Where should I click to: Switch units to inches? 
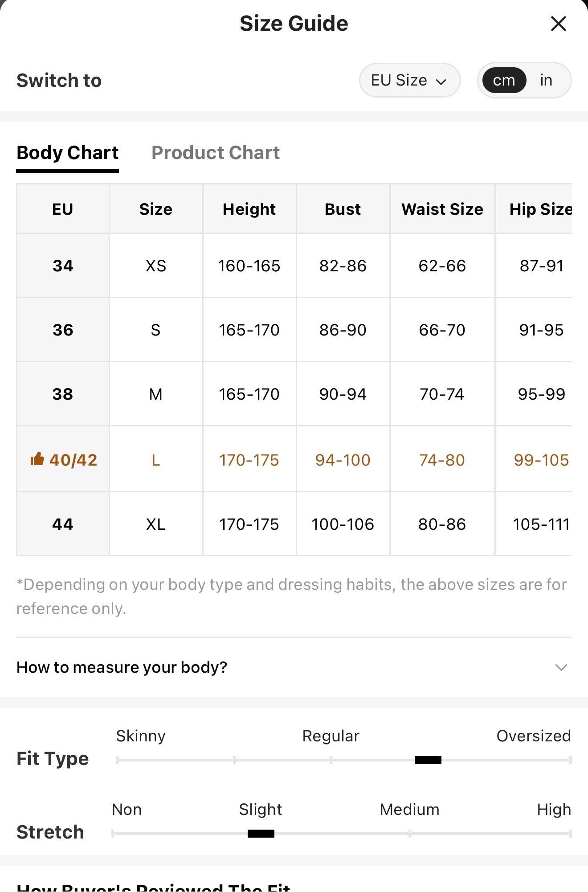click(546, 80)
